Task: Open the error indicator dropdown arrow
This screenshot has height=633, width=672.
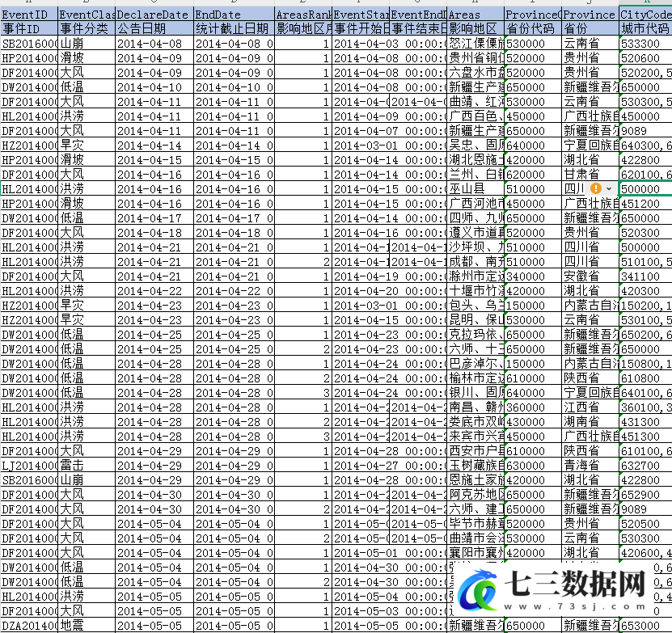Action: [x=609, y=188]
